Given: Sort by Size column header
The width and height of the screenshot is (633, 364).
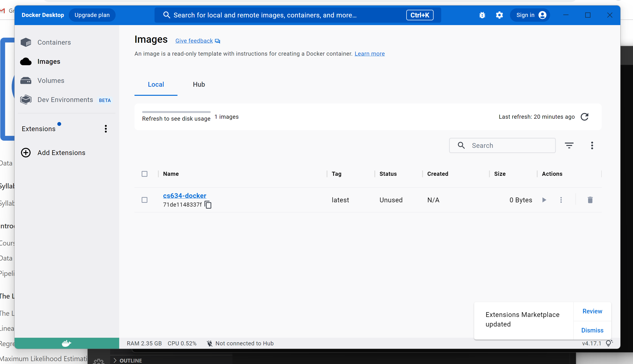Looking at the screenshot, I should coord(499,174).
